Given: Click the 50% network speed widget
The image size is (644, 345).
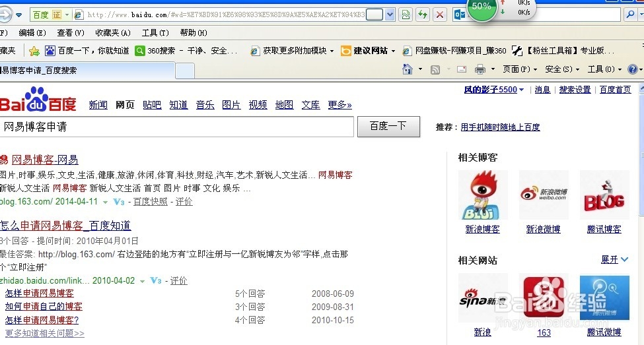Looking at the screenshot, I should [482, 7].
